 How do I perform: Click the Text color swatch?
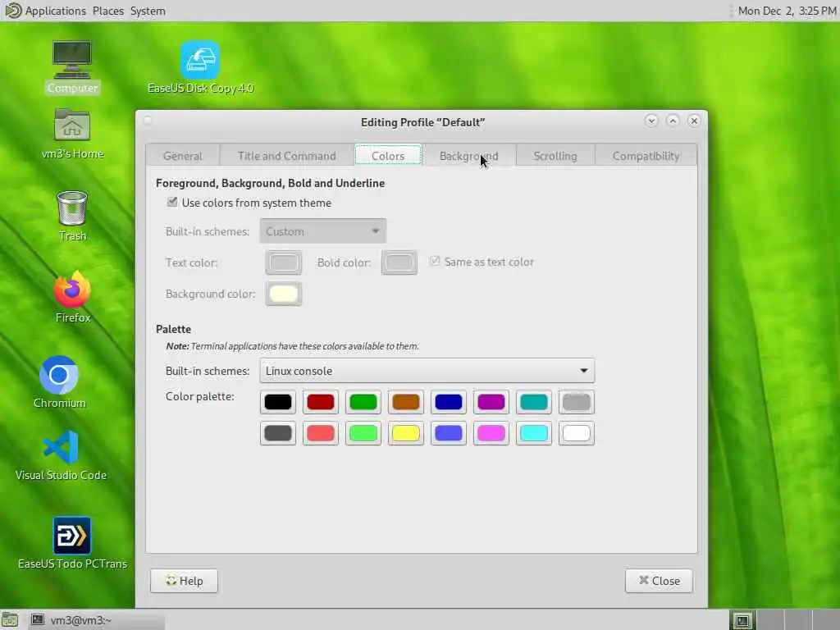[x=283, y=262]
